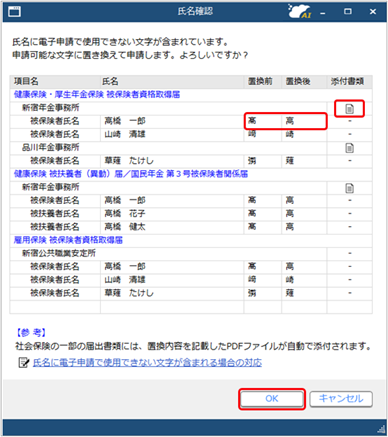
Task: Click the 【参 考】 heading text
Action: pos(31,332)
